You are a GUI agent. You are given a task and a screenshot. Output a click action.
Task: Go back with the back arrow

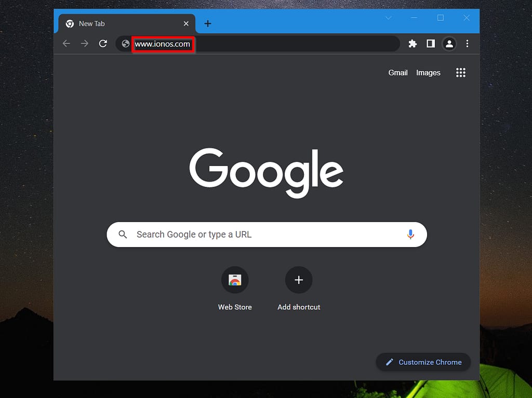pyautogui.click(x=66, y=44)
